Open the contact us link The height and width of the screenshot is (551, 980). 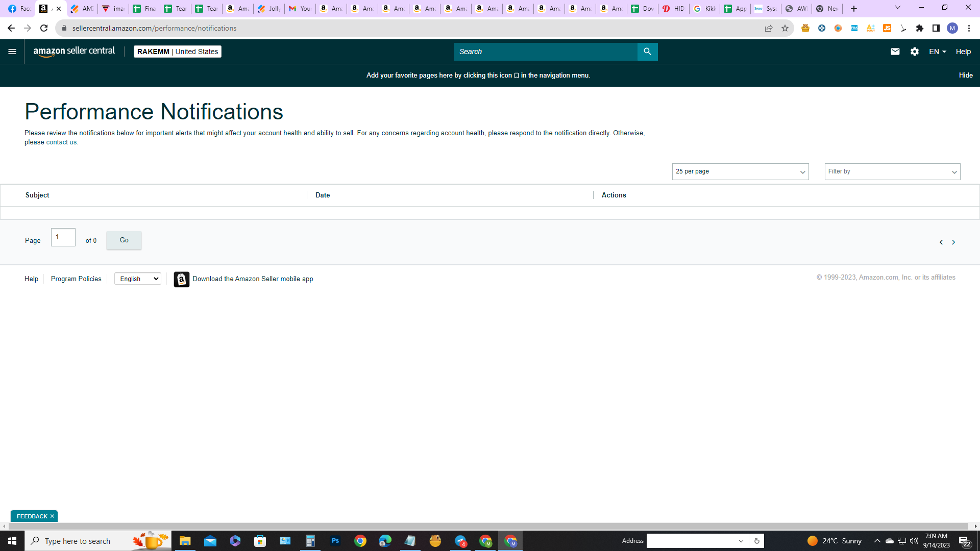(x=61, y=142)
